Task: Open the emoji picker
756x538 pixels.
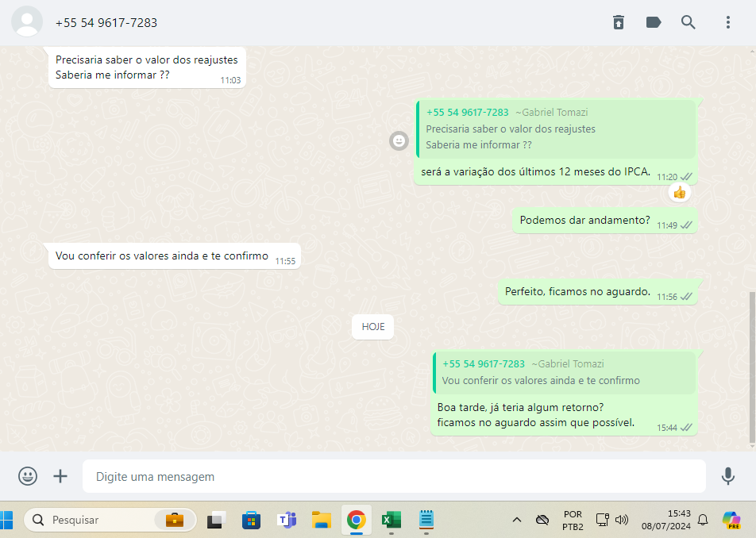Action: point(28,476)
